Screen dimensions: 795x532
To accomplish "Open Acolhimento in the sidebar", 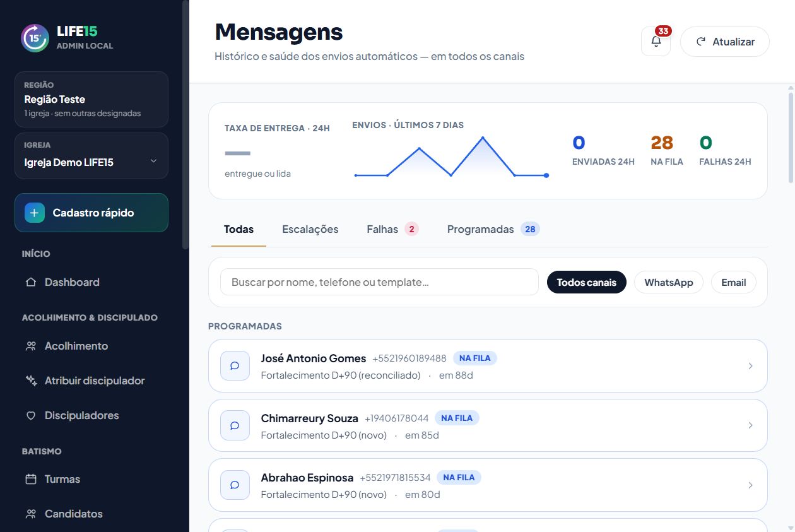I will point(91,346).
